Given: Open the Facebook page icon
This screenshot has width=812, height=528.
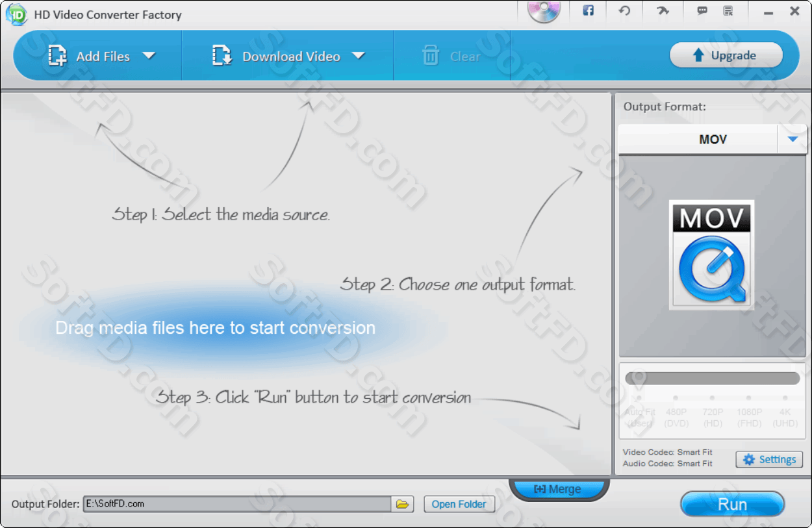Looking at the screenshot, I should click(588, 10).
